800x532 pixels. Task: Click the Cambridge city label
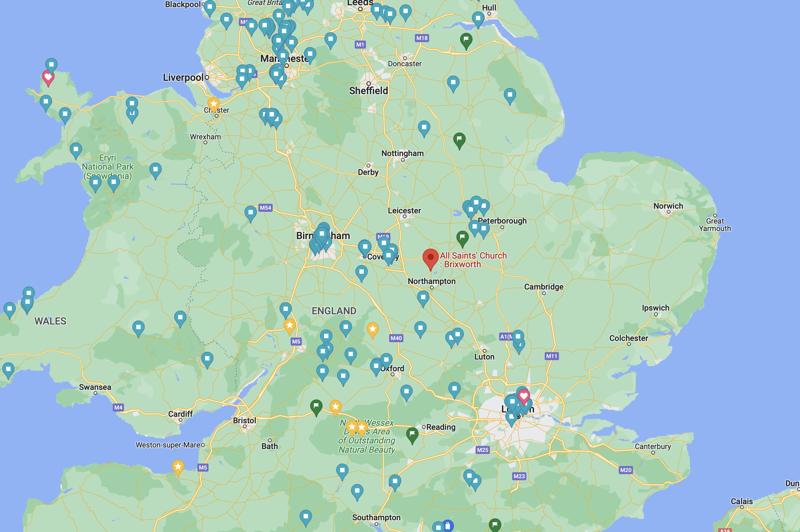[x=543, y=287]
